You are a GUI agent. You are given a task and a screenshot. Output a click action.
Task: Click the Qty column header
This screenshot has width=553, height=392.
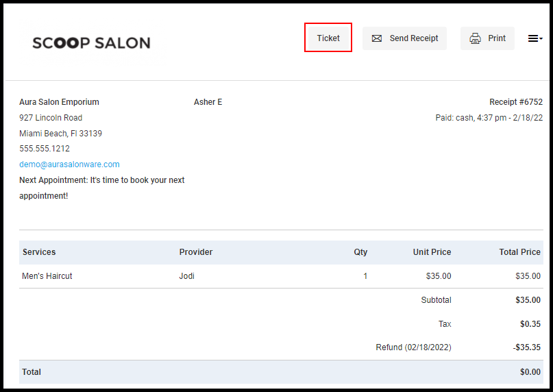360,252
